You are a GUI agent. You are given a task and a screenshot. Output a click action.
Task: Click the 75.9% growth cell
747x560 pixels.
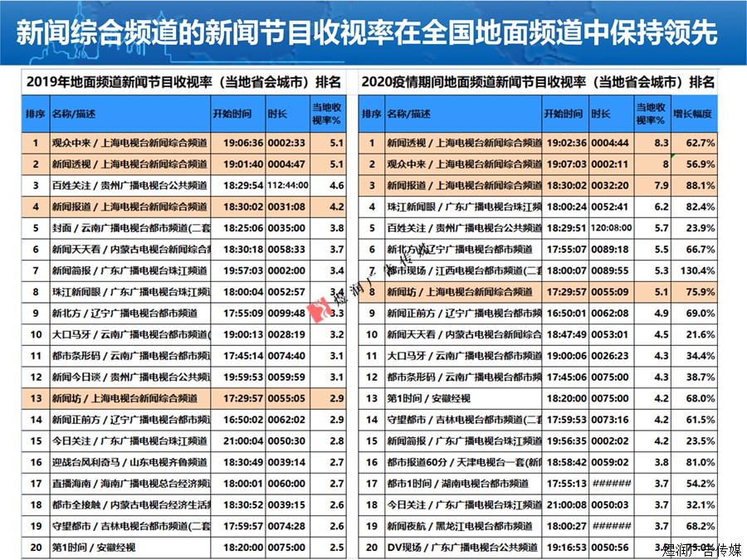click(694, 292)
